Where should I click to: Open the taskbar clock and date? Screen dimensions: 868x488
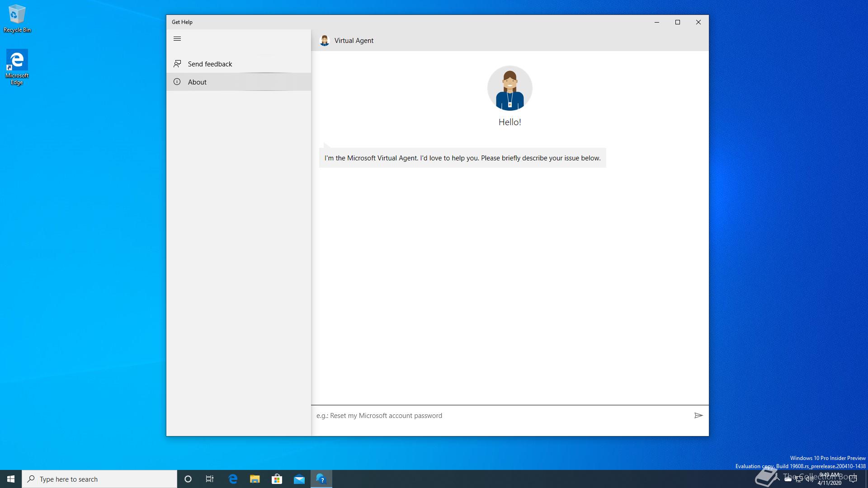coord(830,479)
